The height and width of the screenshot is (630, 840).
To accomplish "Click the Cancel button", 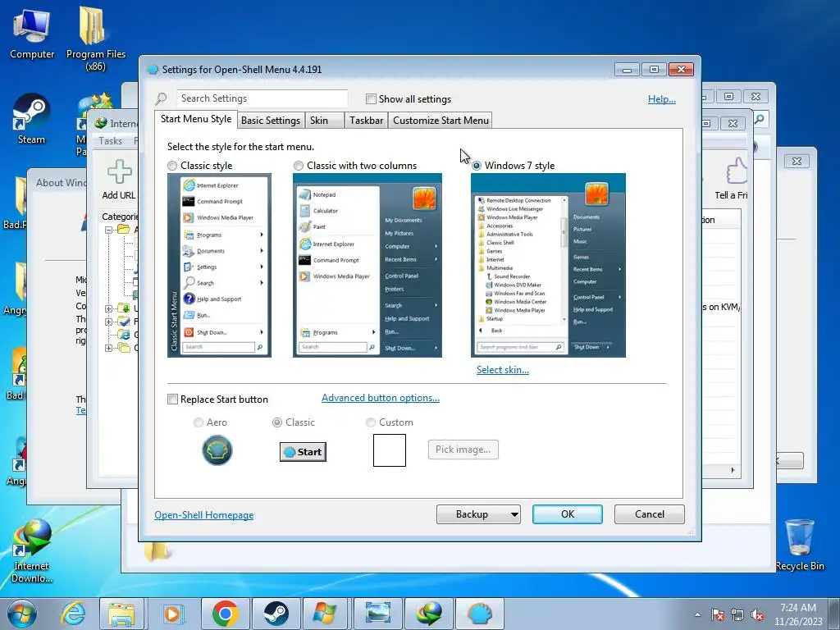I will tap(650, 514).
